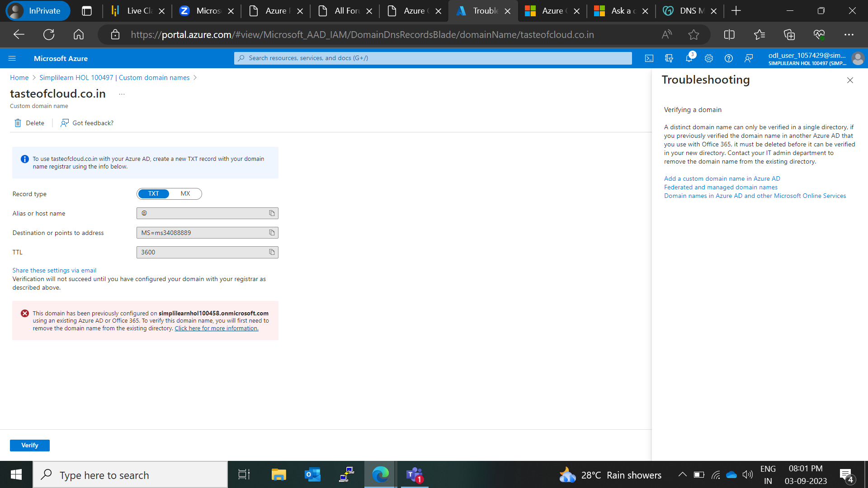Viewport: 868px width, 488px height.
Task: Open the Azure portal hamburger menu
Action: (12, 58)
